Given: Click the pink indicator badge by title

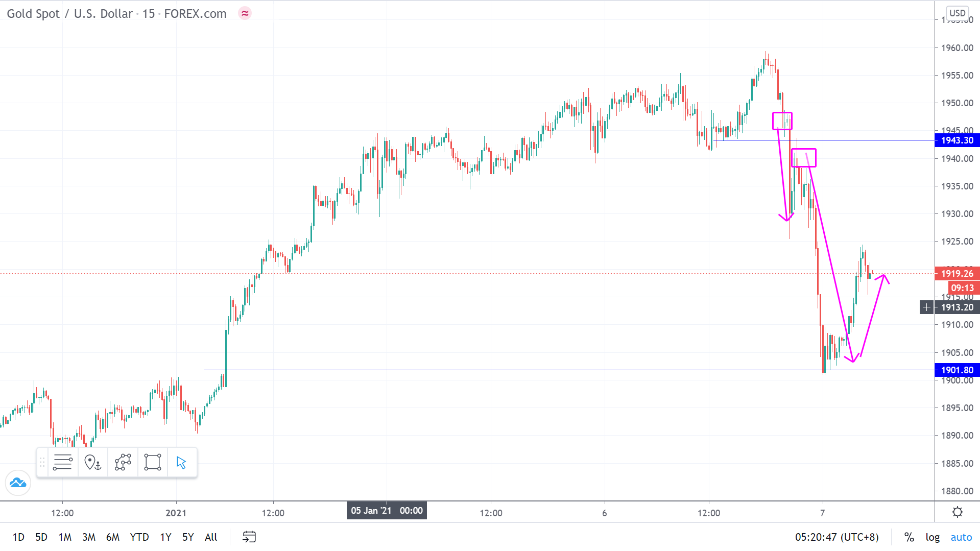Looking at the screenshot, I should coord(245,13).
